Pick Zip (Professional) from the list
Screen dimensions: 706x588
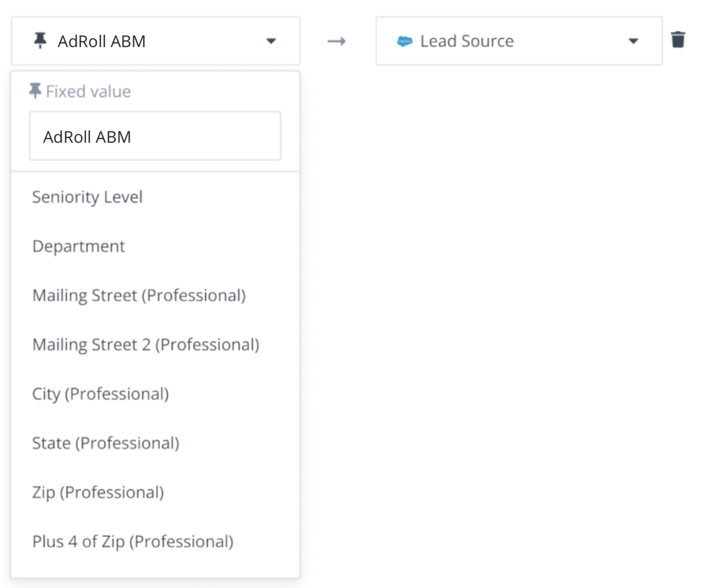[98, 492]
